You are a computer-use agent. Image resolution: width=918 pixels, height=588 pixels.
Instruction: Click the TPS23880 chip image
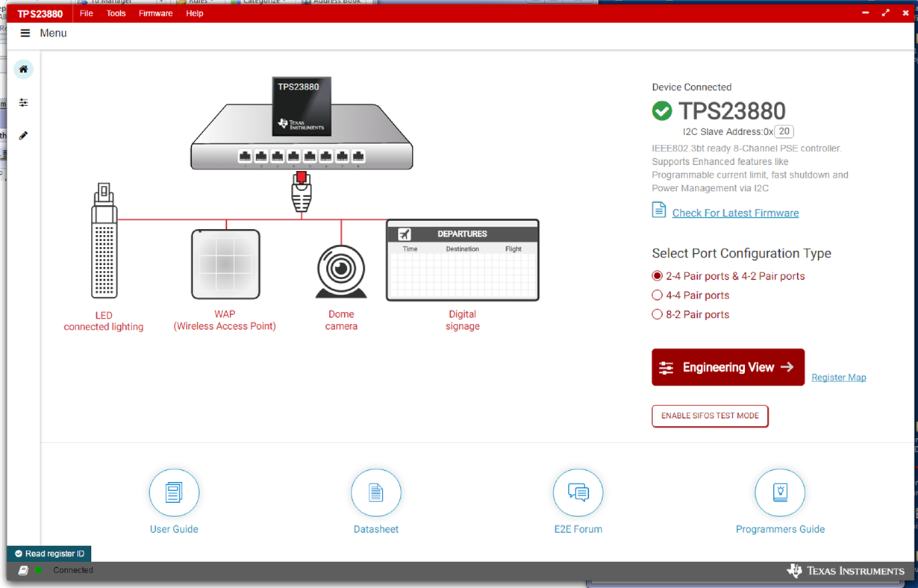(x=302, y=107)
